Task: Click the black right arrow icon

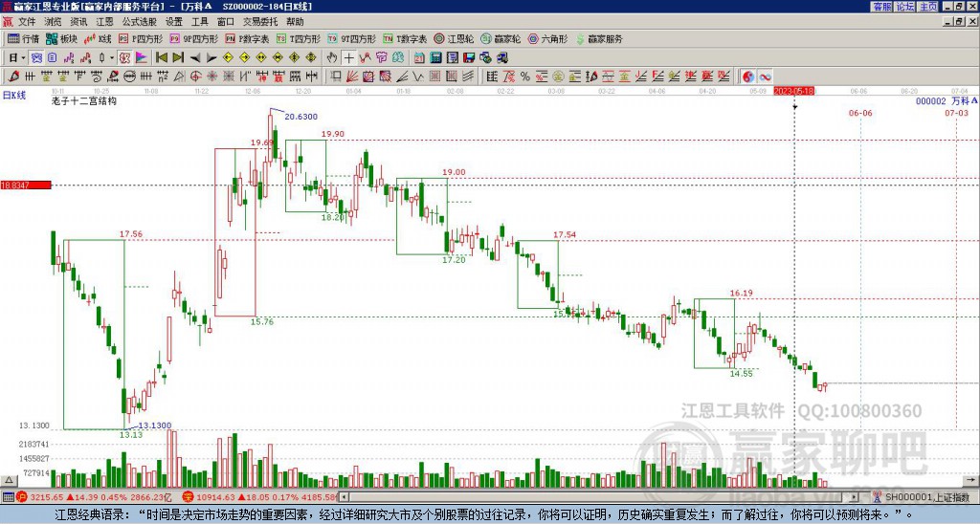Action: point(212,58)
